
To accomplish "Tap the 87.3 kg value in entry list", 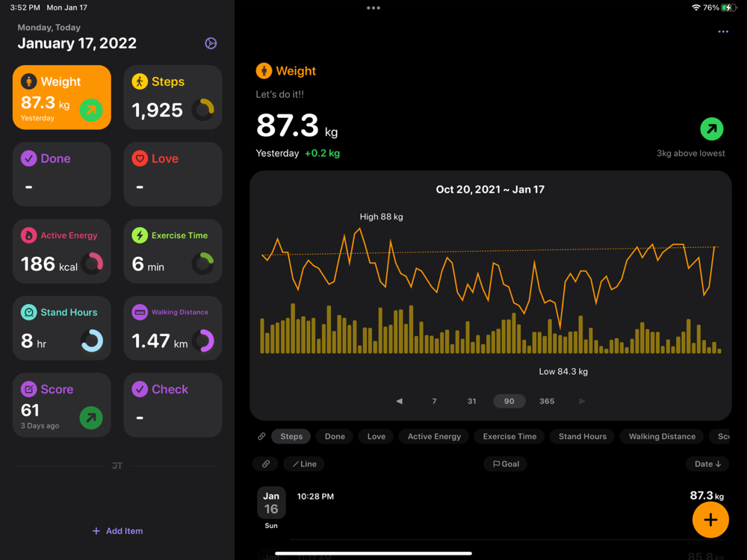I will (x=707, y=496).
